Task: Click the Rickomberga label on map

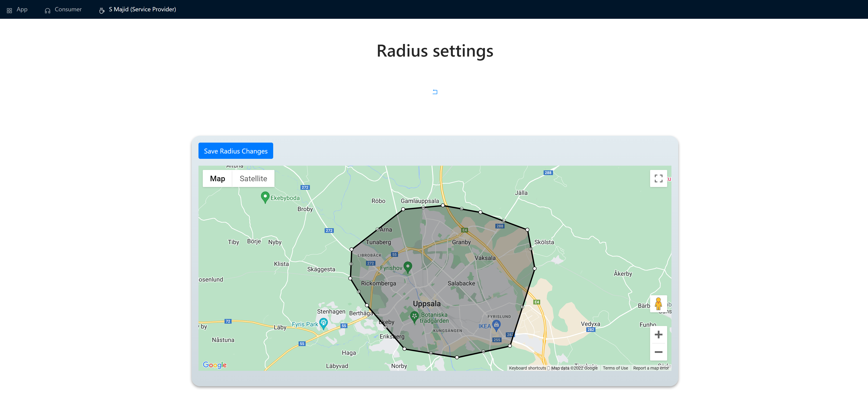Action: pos(379,284)
